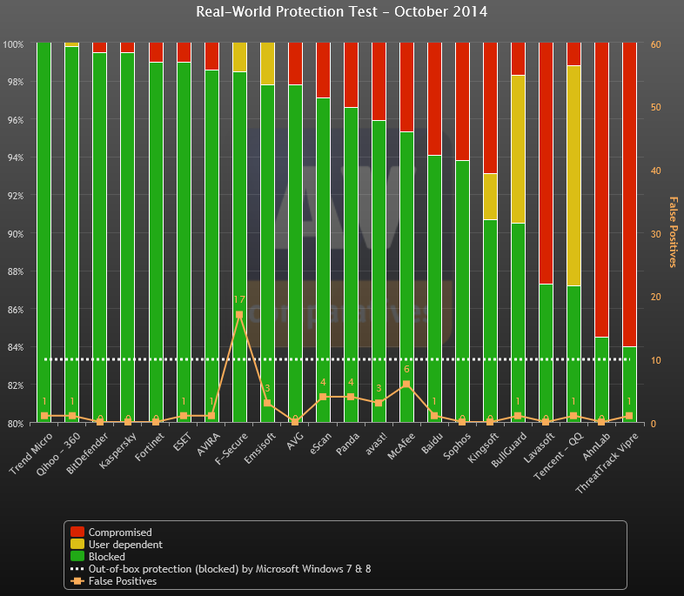Click the Compromised legend label
Viewport: 684px width, 596px height.
120,532
